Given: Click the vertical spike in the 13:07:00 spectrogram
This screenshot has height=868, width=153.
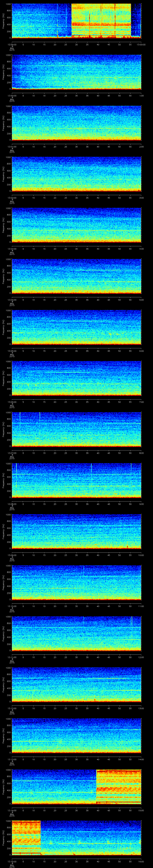Looking at the screenshot, I should point(40,423).
